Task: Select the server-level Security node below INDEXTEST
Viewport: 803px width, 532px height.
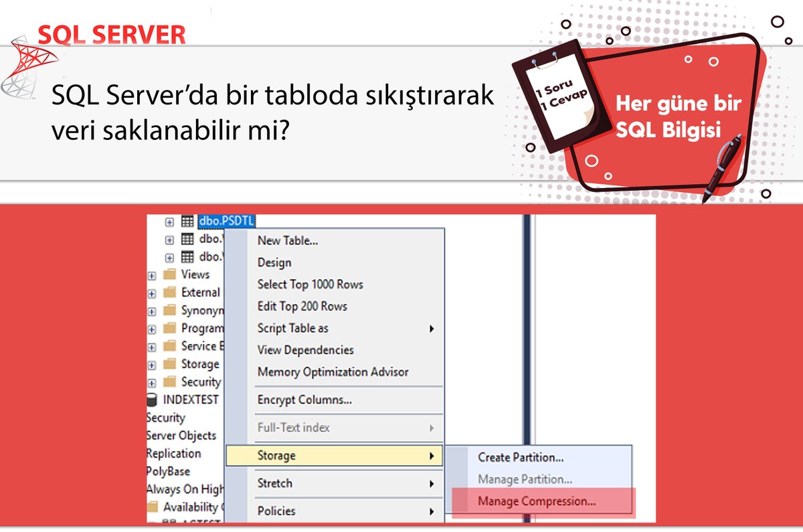Action: (x=166, y=418)
